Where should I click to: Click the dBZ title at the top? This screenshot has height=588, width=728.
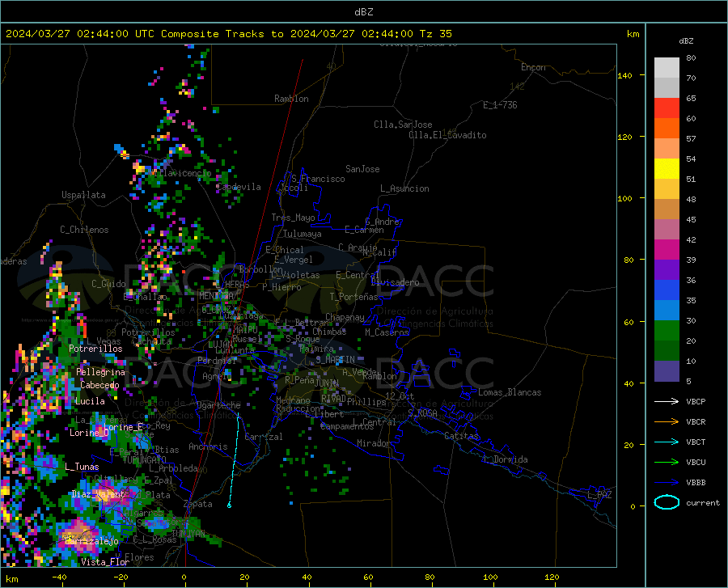[363, 12]
